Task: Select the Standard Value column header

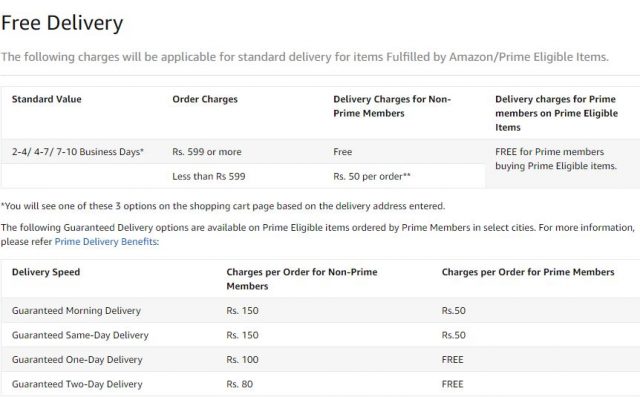Action: coord(47,99)
